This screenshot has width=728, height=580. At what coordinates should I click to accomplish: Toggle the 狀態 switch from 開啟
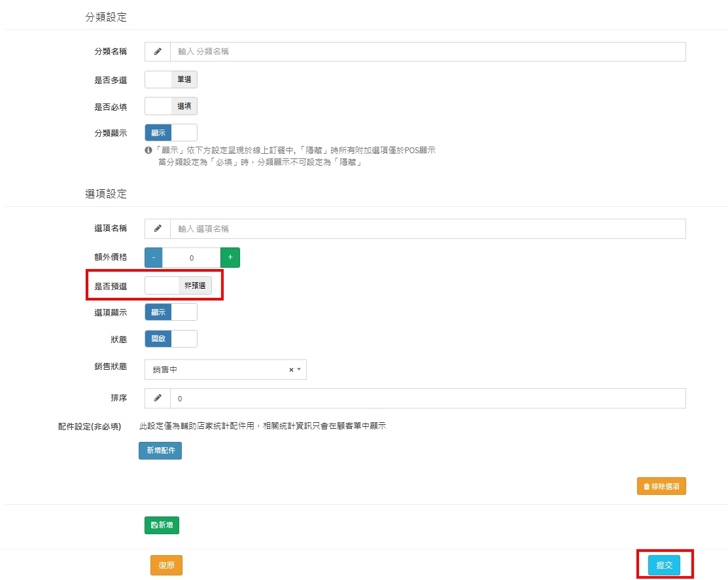coord(171,338)
